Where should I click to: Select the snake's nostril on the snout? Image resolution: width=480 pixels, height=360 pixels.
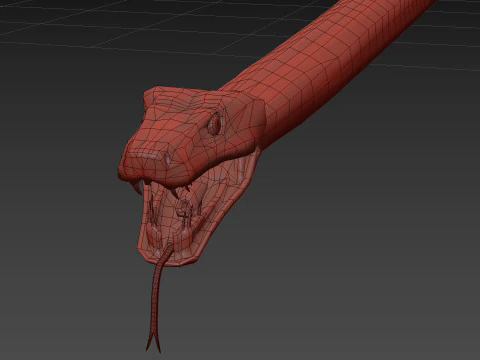[167, 160]
